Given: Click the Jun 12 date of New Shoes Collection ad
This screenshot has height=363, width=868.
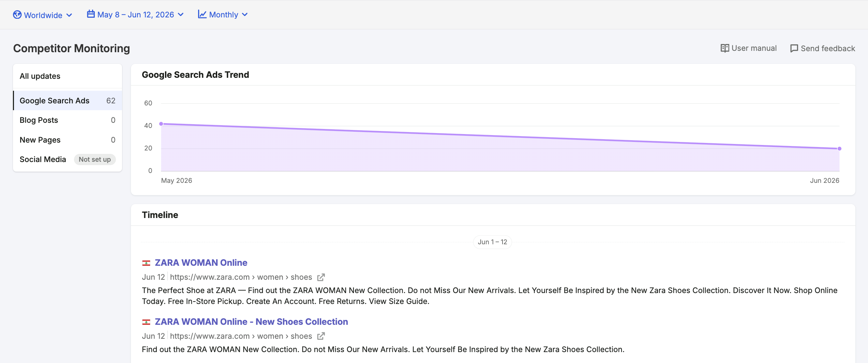Looking at the screenshot, I should (x=153, y=336).
